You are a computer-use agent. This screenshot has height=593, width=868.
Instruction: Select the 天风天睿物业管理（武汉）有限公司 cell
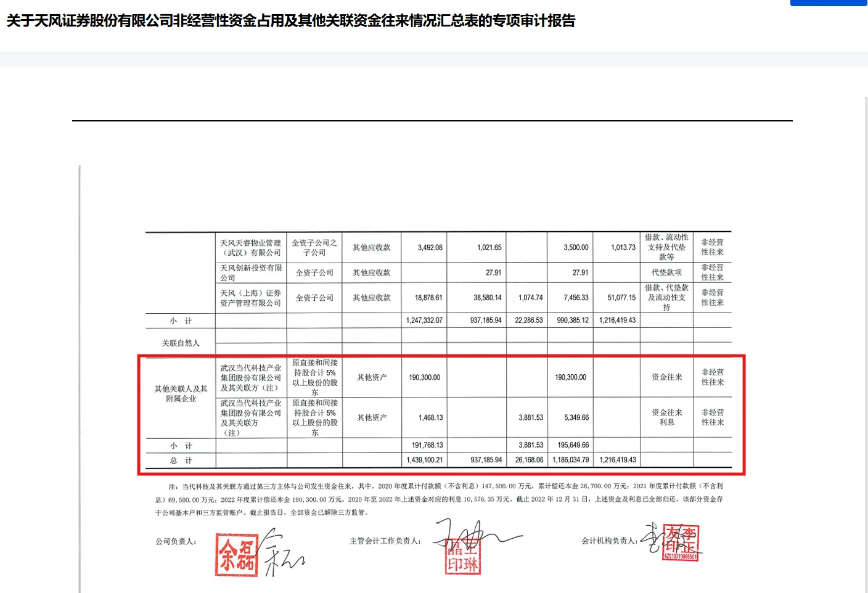pyautogui.click(x=251, y=248)
